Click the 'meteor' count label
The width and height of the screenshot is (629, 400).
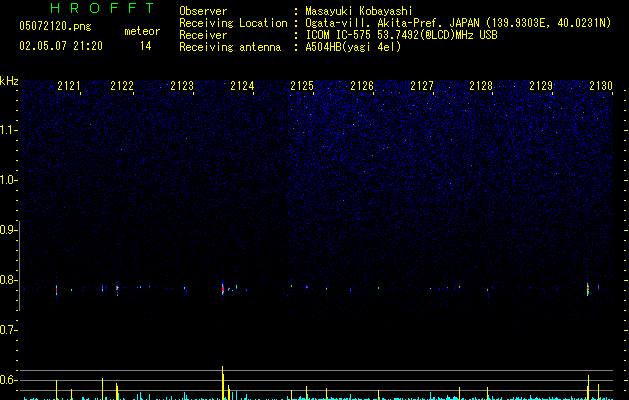coord(142,31)
